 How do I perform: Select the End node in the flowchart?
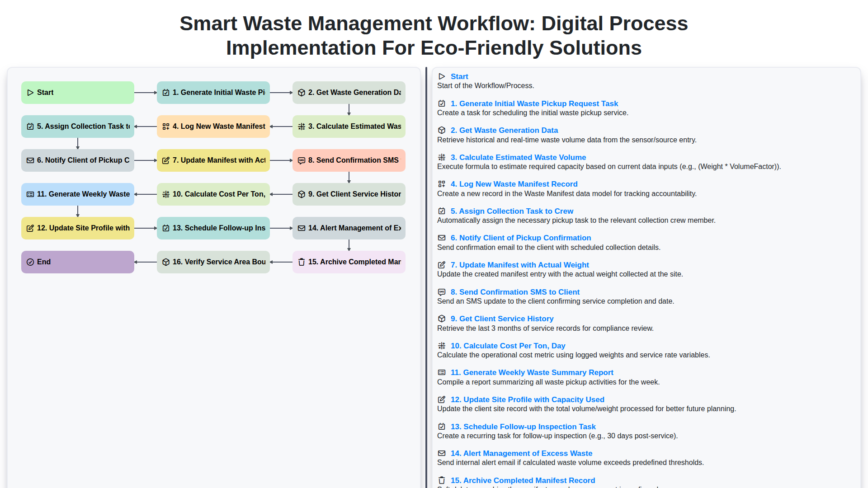point(77,262)
